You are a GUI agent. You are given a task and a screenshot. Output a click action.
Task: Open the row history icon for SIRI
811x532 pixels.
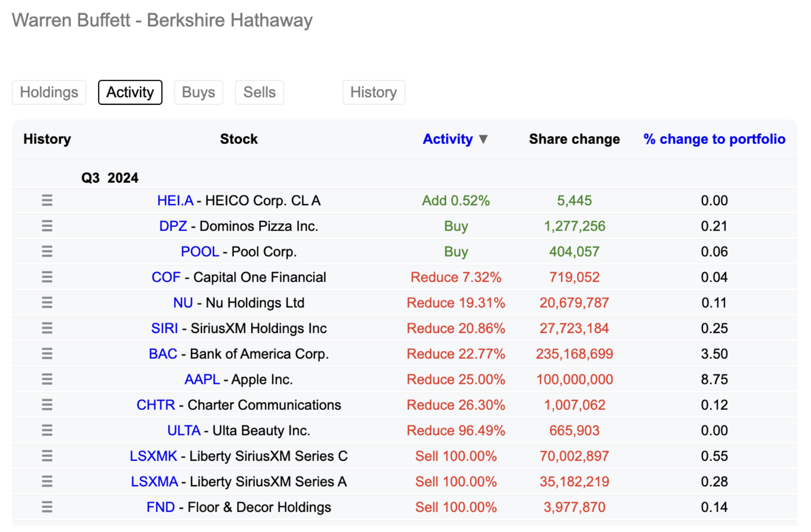[x=47, y=328]
